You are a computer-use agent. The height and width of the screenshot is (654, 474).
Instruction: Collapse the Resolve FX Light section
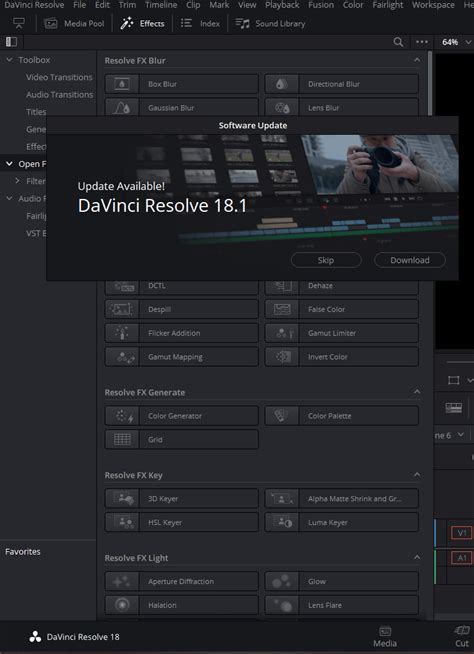click(417, 557)
